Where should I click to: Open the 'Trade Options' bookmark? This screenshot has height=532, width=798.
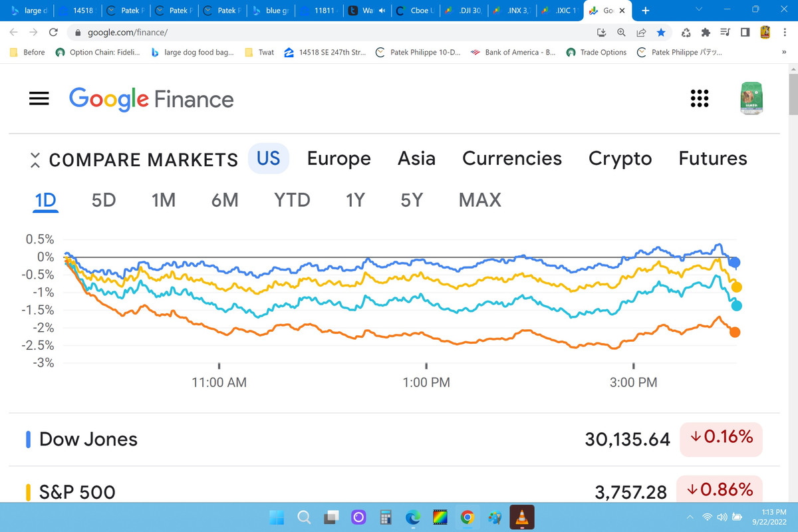(597, 52)
